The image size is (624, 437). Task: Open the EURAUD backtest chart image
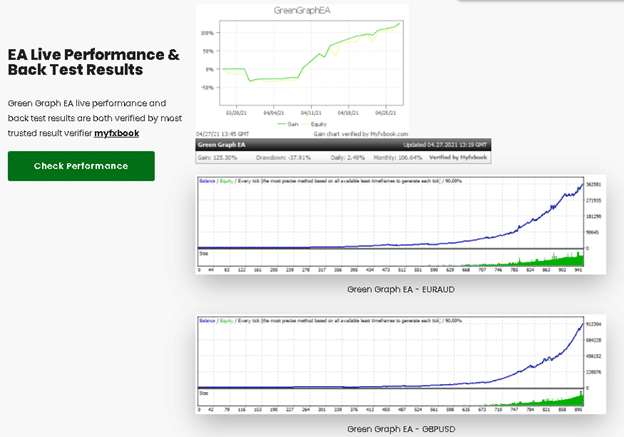tap(401, 224)
